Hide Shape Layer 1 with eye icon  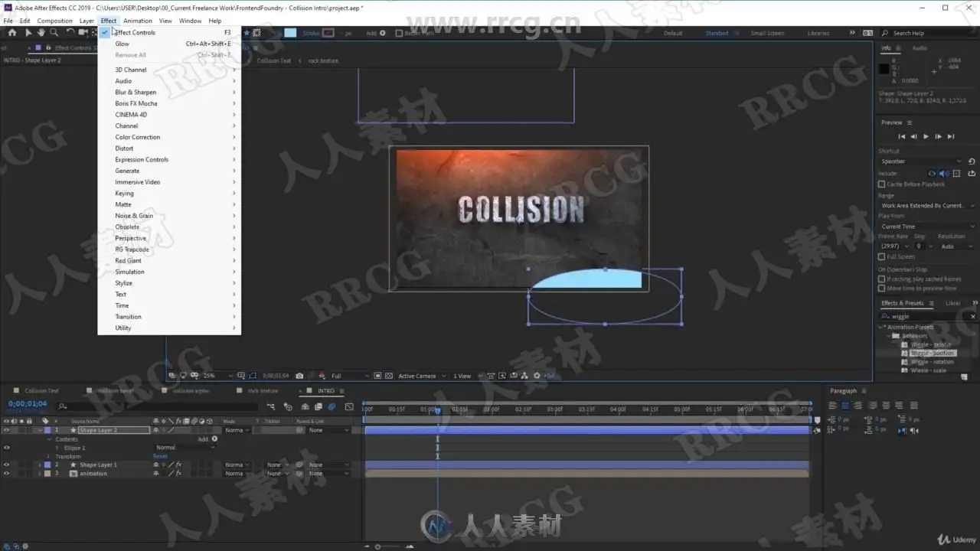pos(6,465)
